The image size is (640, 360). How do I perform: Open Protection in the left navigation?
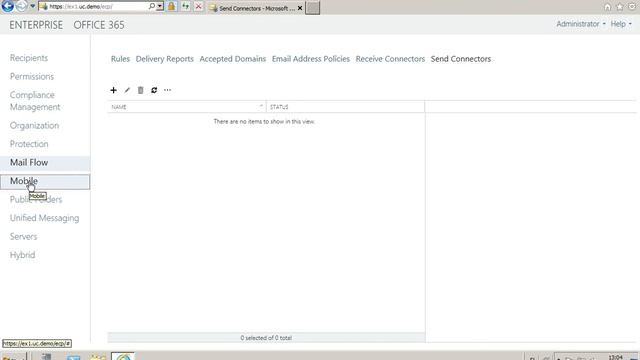tap(29, 144)
